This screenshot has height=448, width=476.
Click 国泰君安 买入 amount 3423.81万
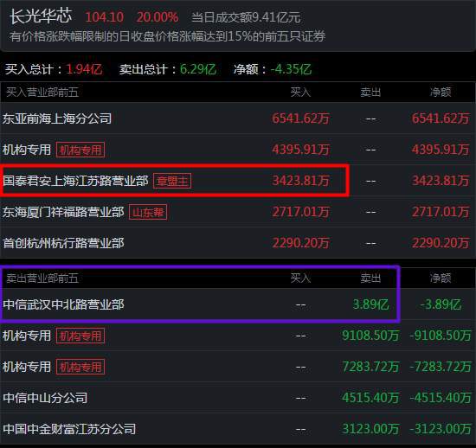pyautogui.click(x=300, y=181)
